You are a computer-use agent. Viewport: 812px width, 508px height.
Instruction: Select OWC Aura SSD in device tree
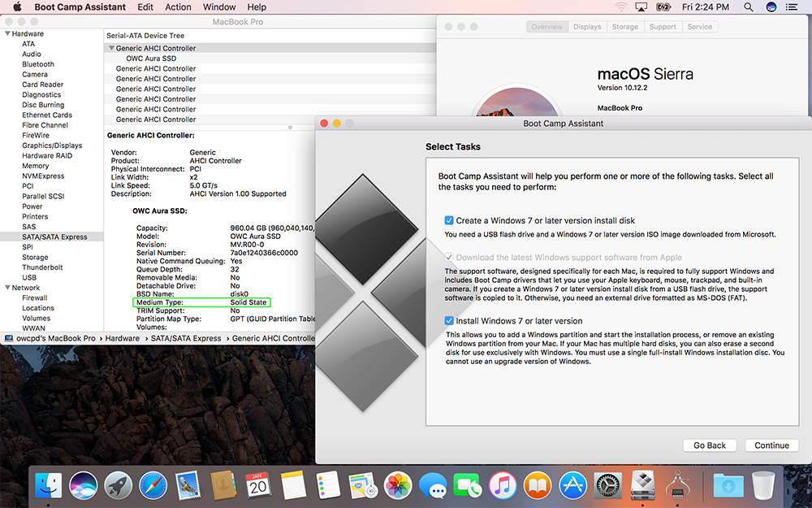tap(151, 59)
